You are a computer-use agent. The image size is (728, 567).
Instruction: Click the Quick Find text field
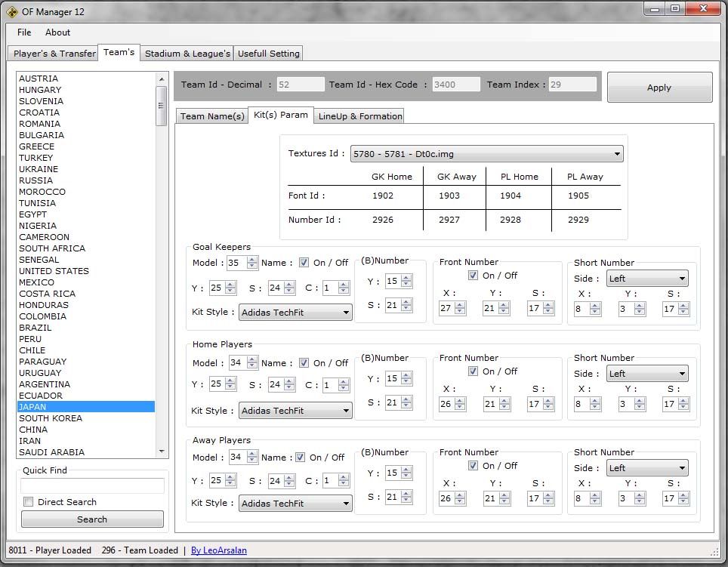92,485
